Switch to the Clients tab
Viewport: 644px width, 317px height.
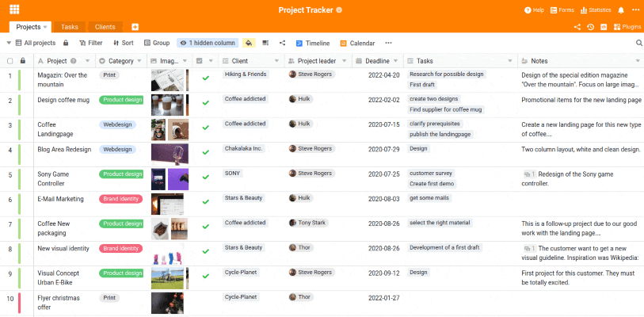coord(105,27)
